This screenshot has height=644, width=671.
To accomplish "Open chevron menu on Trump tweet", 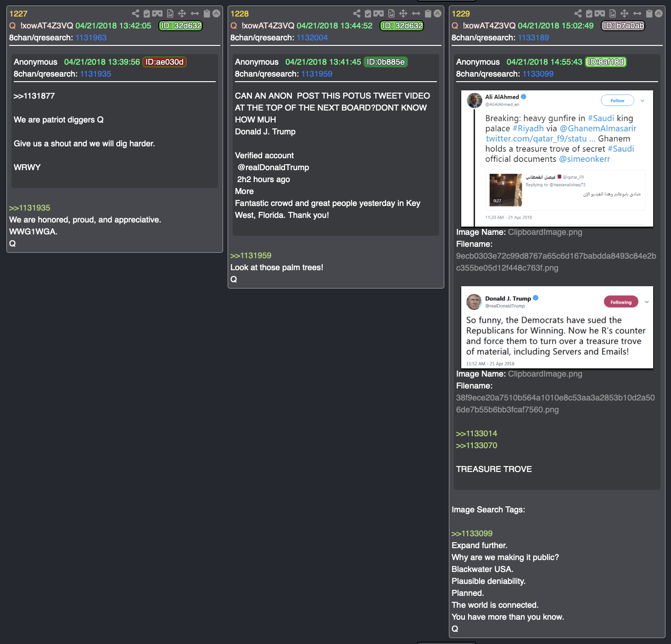I will 647,302.
